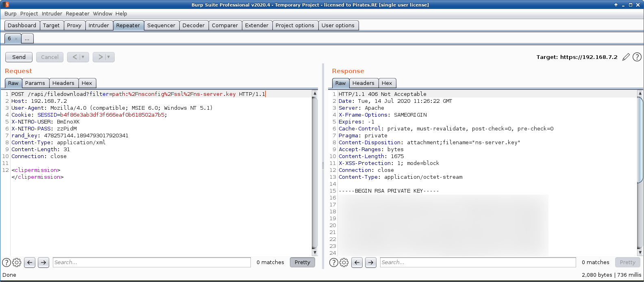Viewport: 644px width, 282px height.
Task: Click the Burp Suite title bar icon
Action: 7,4
